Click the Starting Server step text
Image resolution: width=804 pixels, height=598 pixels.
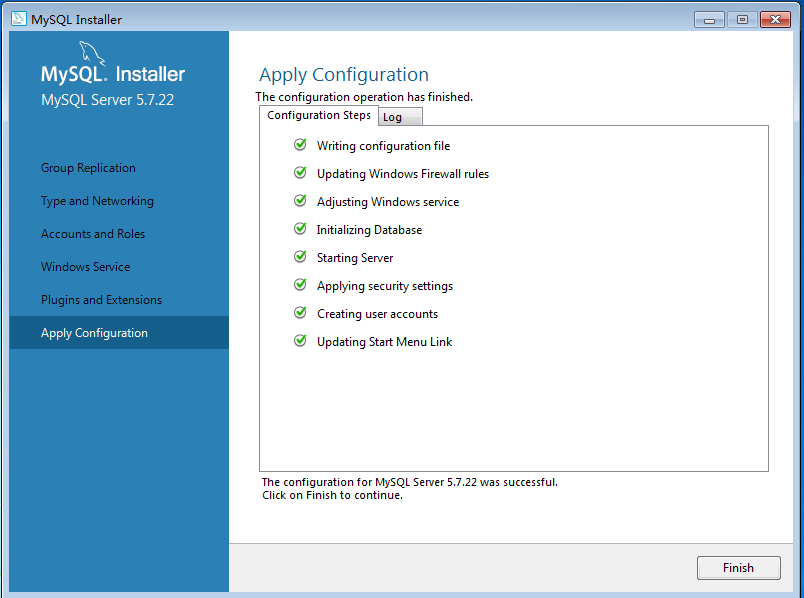(x=355, y=258)
